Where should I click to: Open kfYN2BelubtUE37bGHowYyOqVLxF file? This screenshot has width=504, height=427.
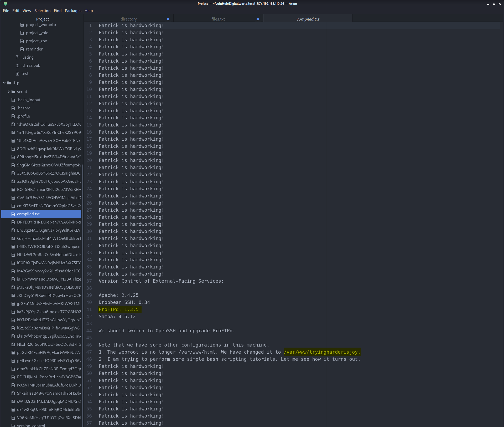[x=49, y=320]
